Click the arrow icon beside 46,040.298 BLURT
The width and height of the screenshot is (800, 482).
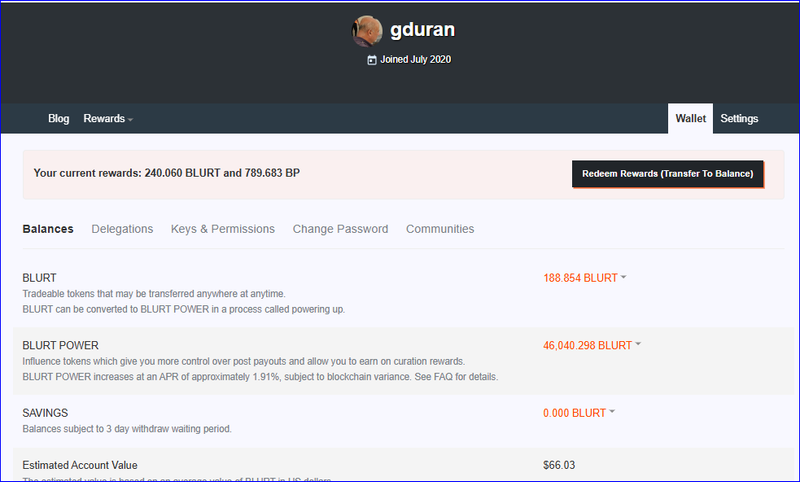(x=638, y=346)
